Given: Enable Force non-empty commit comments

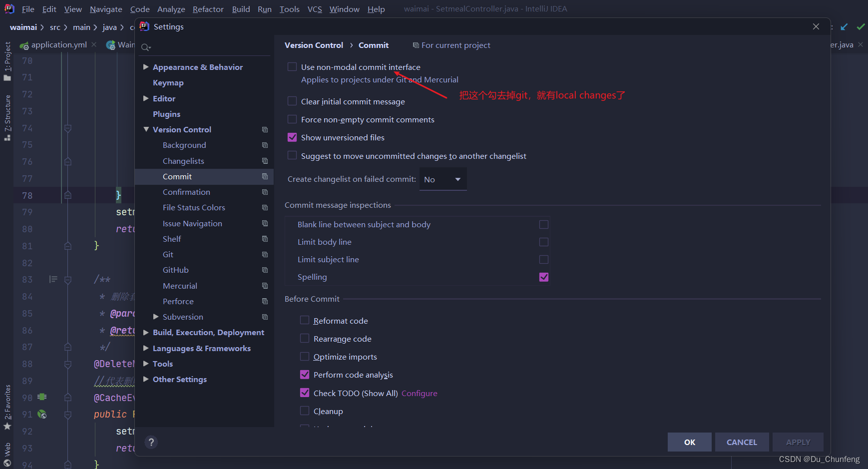Looking at the screenshot, I should (292, 119).
